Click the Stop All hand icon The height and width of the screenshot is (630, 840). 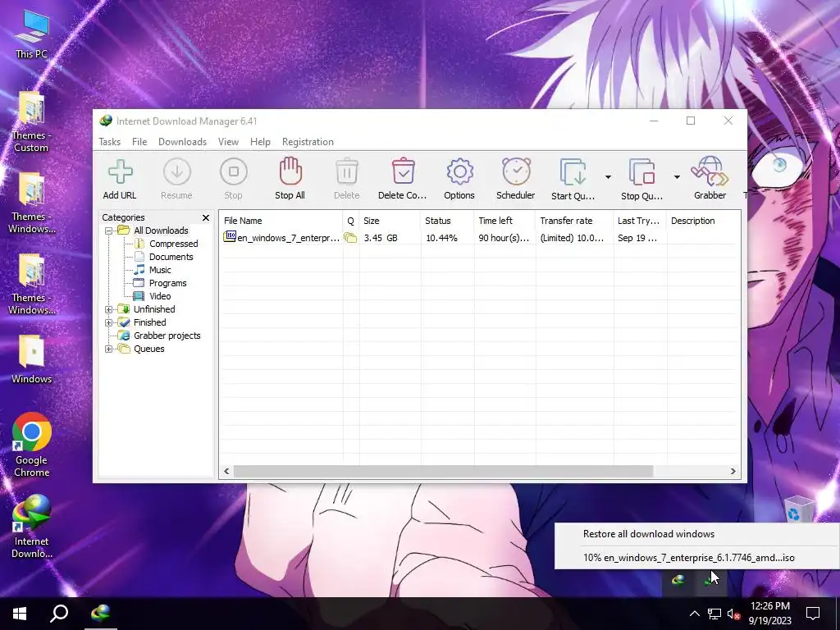[x=290, y=171]
